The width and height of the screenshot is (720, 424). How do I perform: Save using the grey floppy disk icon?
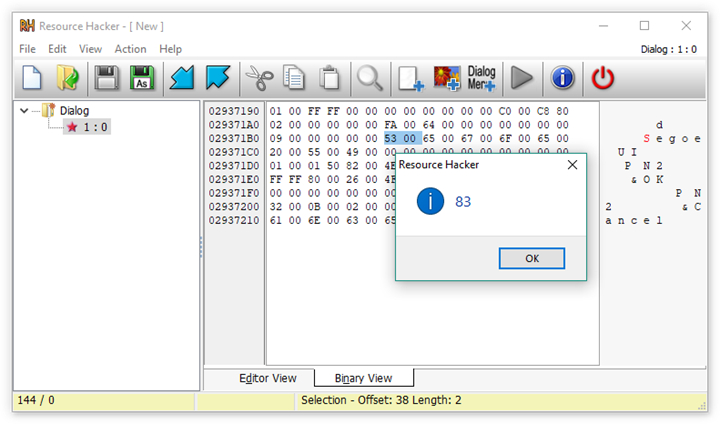[107, 77]
